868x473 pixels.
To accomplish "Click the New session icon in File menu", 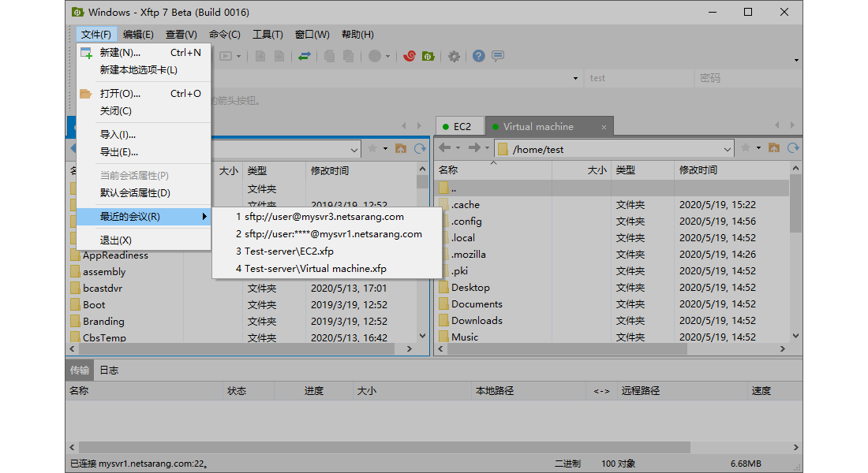I will click(86, 53).
